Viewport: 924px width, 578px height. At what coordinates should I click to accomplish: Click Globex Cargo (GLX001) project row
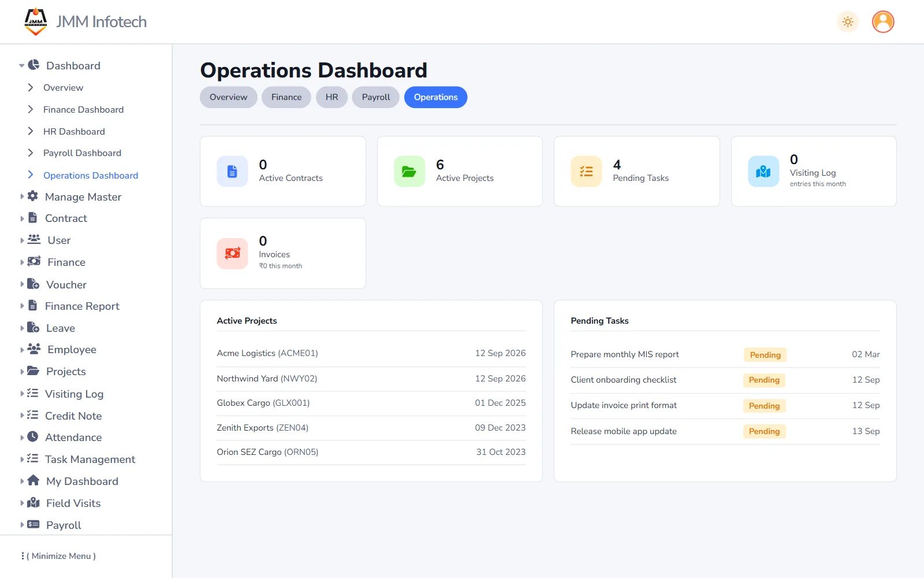pos(371,403)
